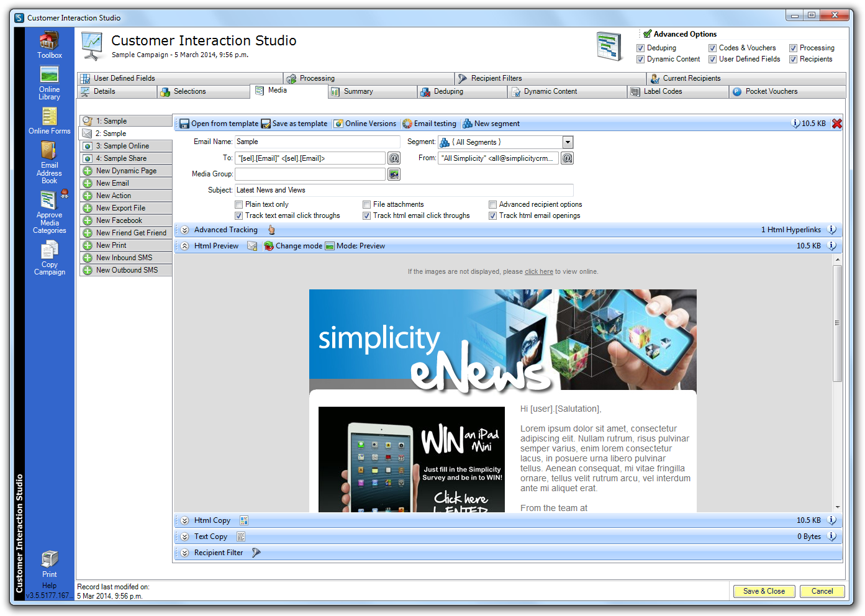Switch to the Details tab

pyautogui.click(x=117, y=91)
